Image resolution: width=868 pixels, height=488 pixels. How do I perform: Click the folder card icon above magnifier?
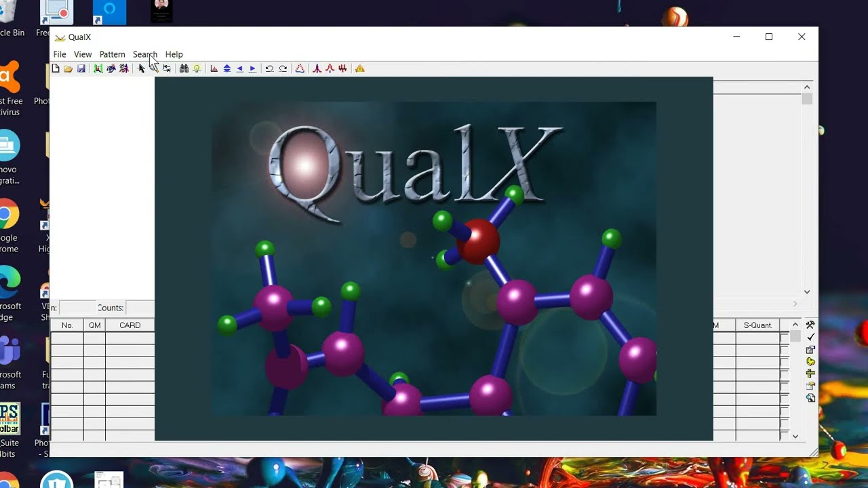pyautogui.click(x=810, y=386)
